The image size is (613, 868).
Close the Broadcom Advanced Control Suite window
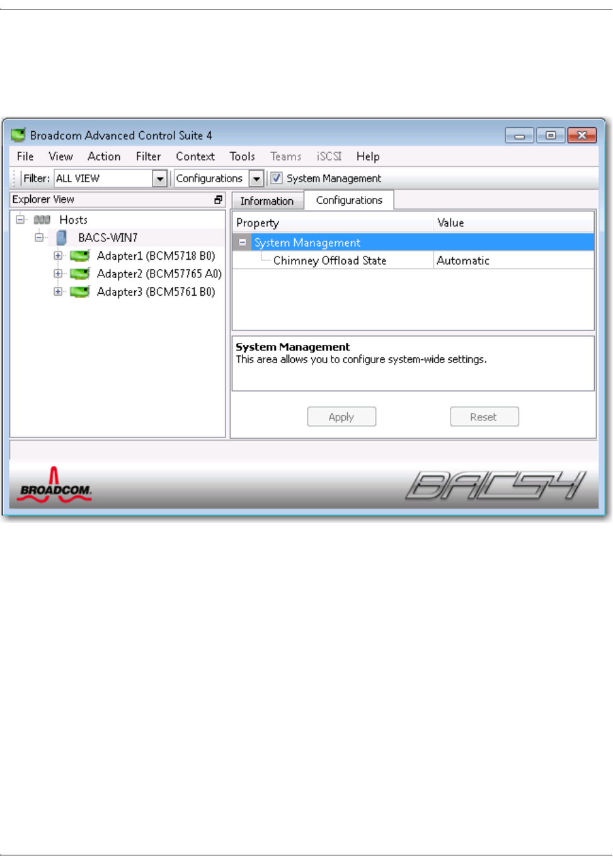582,136
